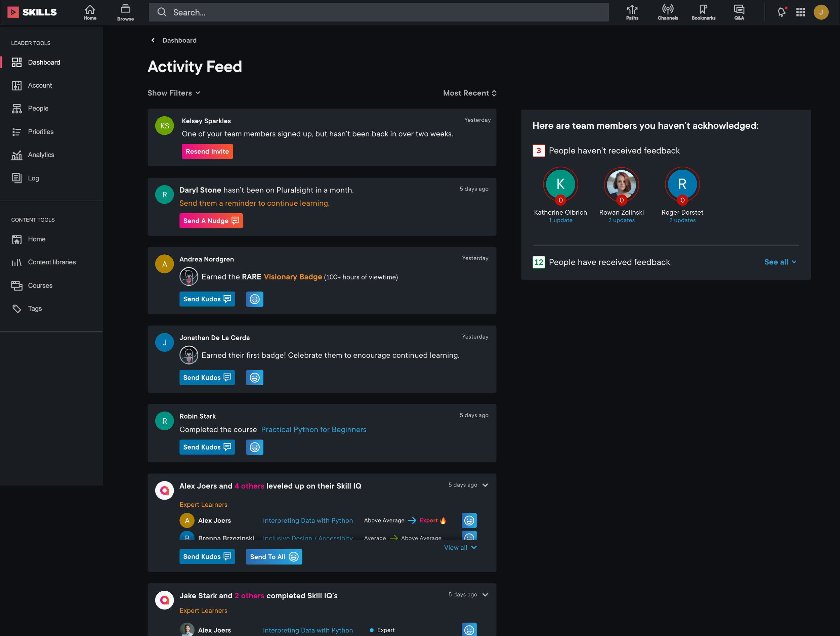This screenshot has height=636, width=840.
Task: Open the Most Recent sort dropdown
Action: coord(470,93)
